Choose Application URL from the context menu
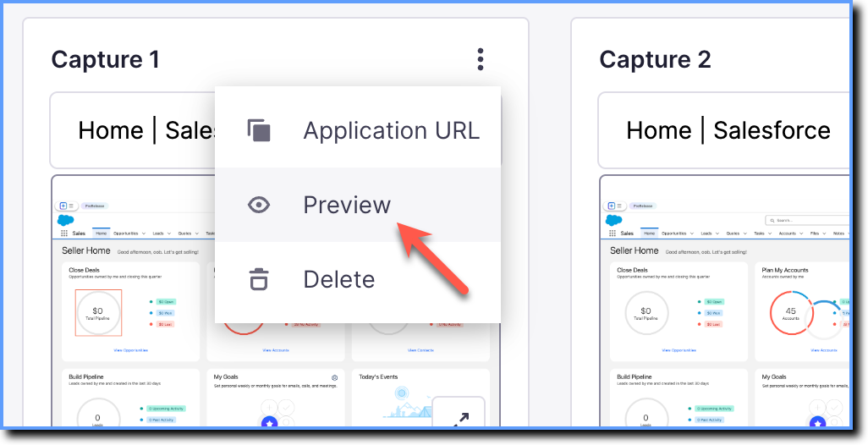868x445 pixels. pyautogui.click(x=358, y=130)
